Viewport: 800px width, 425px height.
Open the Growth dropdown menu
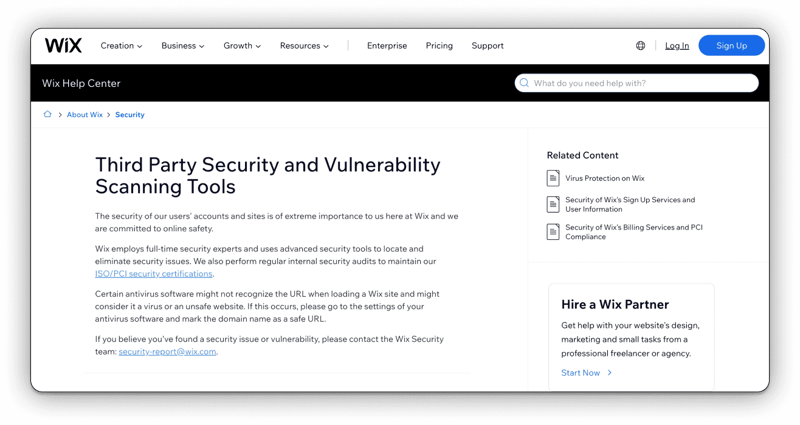coord(242,45)
